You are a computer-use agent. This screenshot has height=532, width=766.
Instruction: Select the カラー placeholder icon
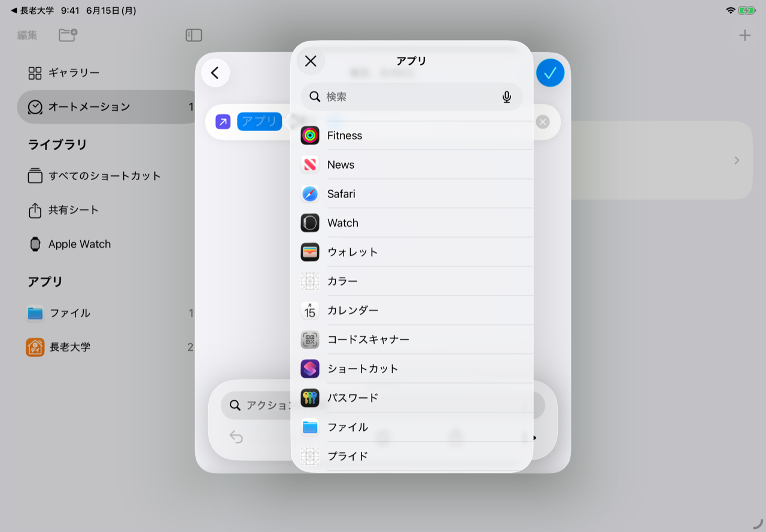coord(310,281)
